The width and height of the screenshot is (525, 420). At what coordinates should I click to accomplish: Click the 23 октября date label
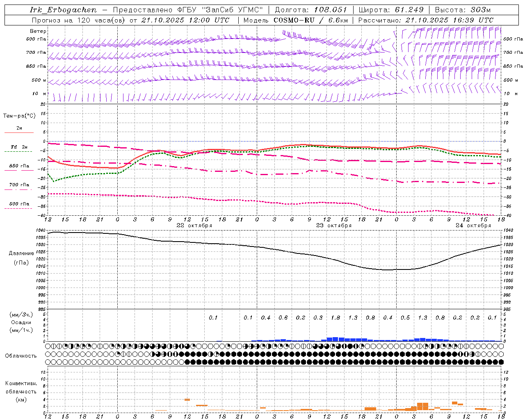pos(334,226)
